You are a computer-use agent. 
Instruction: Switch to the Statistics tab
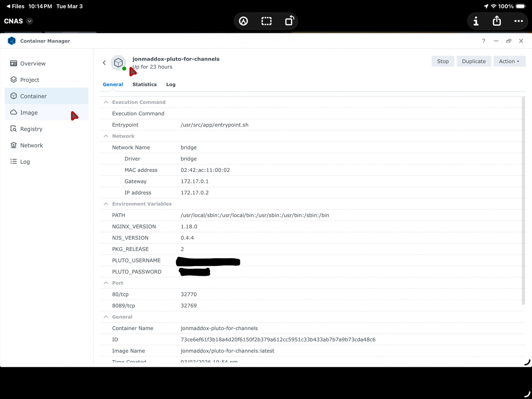point(144,85)
